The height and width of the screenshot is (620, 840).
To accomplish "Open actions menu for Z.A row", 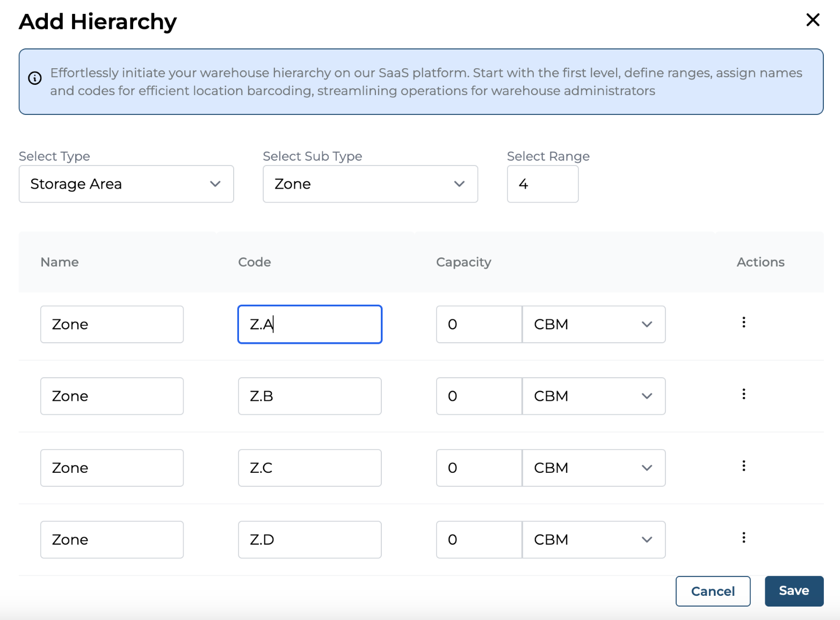I will click(x=743, y=322).
